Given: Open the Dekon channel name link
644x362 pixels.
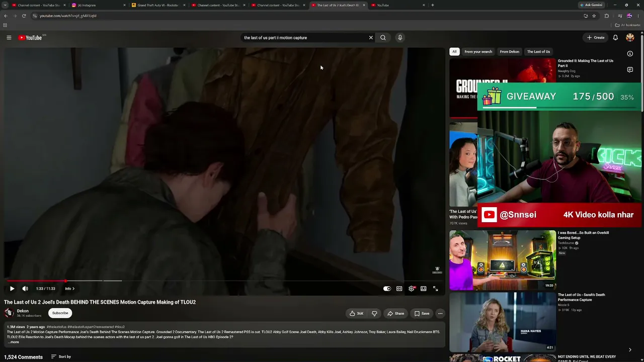Looking at the screenshot, I should [x=23, y=311].
